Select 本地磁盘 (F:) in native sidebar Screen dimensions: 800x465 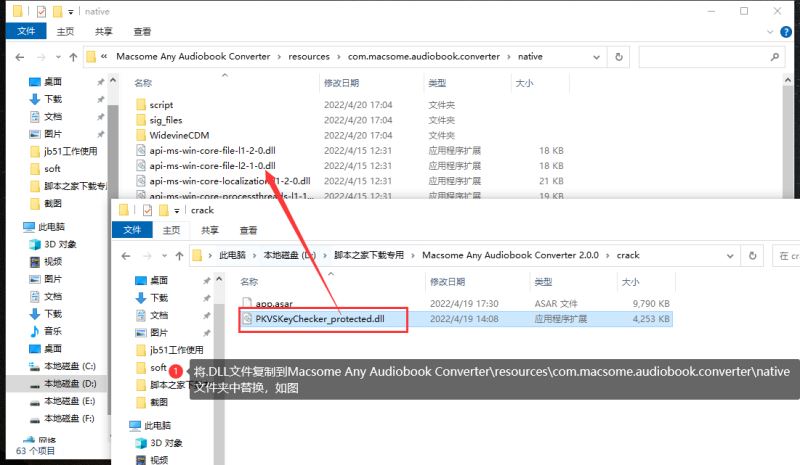[69, 418]
